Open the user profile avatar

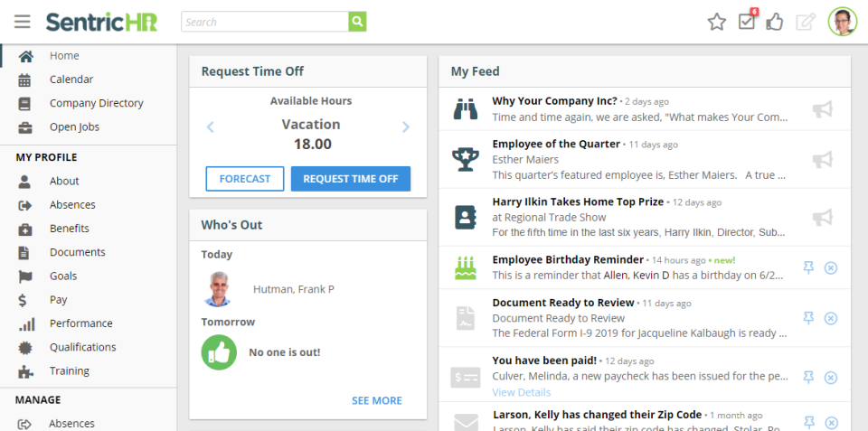tap(842, 22)
